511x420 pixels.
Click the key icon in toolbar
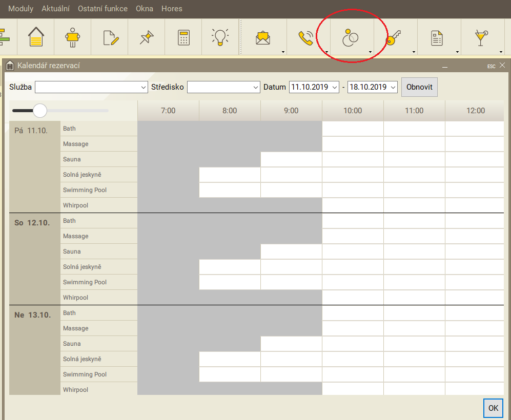pos(394,37)
